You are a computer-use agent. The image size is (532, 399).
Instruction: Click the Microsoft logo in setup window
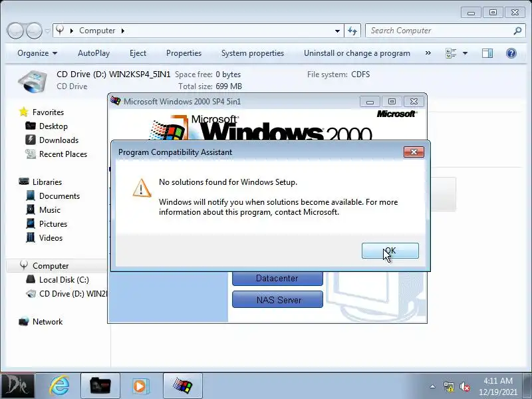396,114
